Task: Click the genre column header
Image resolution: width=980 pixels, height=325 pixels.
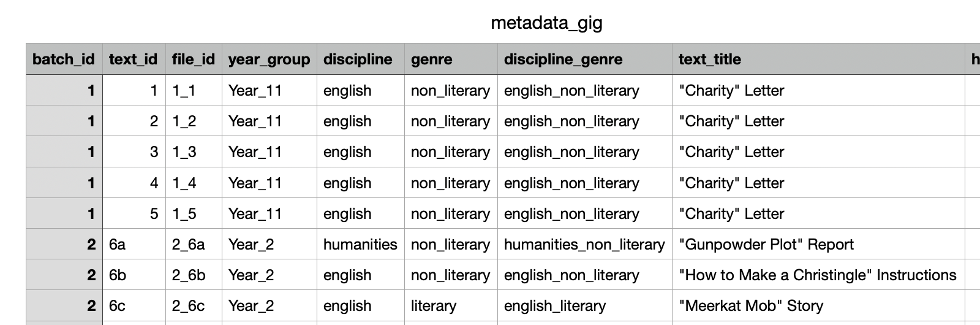Action: pyautogui.click(x=432, y=59)
